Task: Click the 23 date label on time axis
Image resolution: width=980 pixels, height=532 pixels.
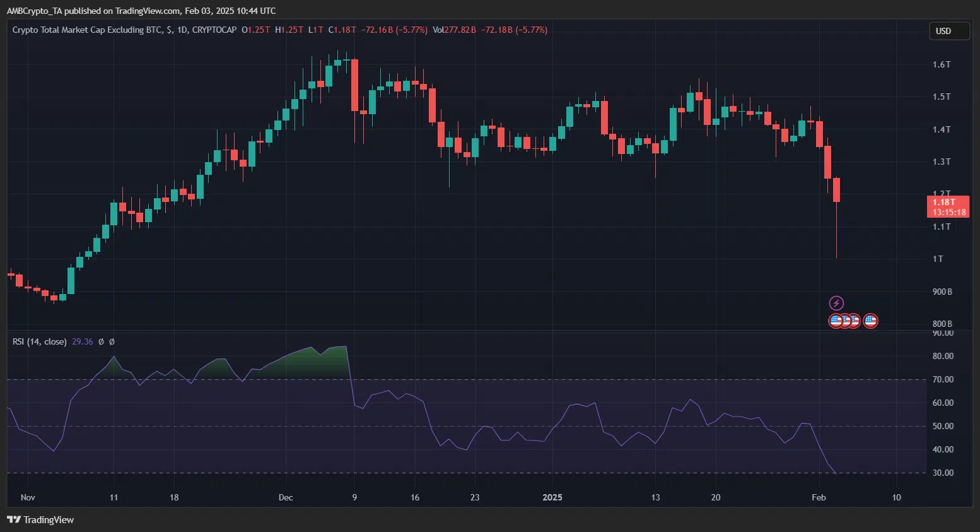Action: 475,497
